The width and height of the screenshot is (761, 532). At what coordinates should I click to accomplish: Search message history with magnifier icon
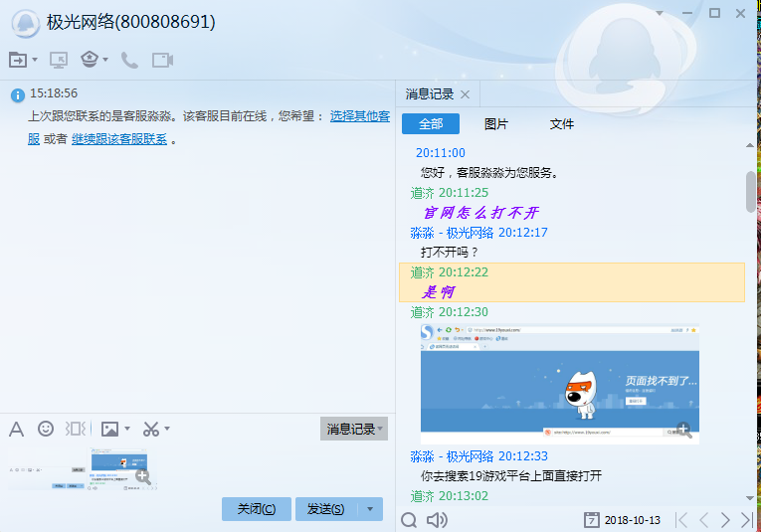coord(409,520)
